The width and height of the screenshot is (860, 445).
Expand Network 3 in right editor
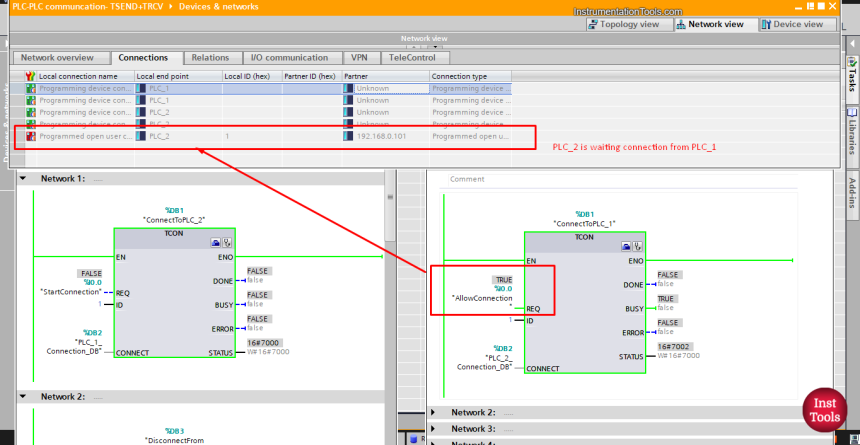point(433,429)
